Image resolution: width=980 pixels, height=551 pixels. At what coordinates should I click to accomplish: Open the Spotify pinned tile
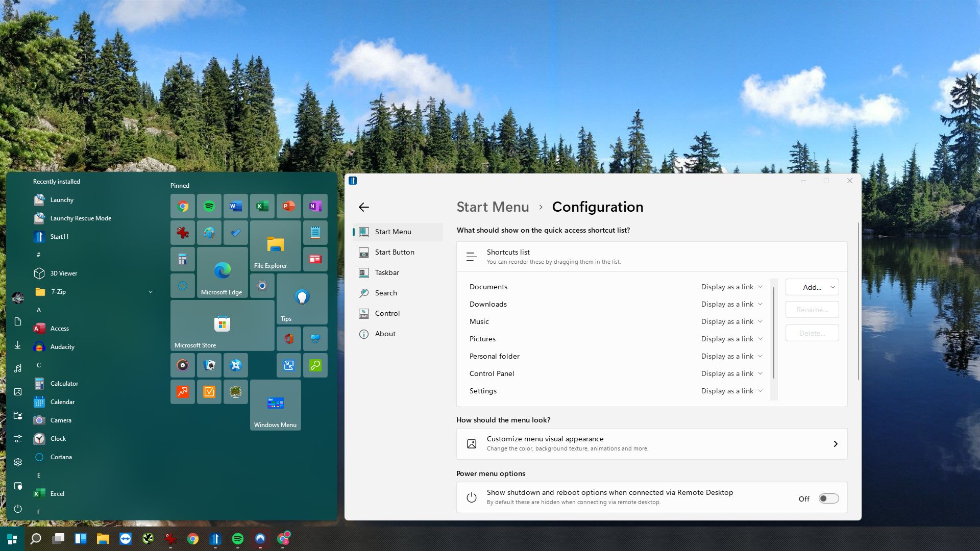[x=209, y=206]
